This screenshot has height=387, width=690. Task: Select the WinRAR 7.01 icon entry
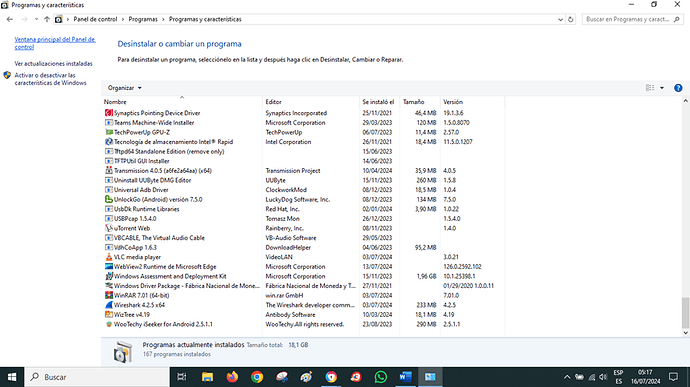[x=109, y=295]
